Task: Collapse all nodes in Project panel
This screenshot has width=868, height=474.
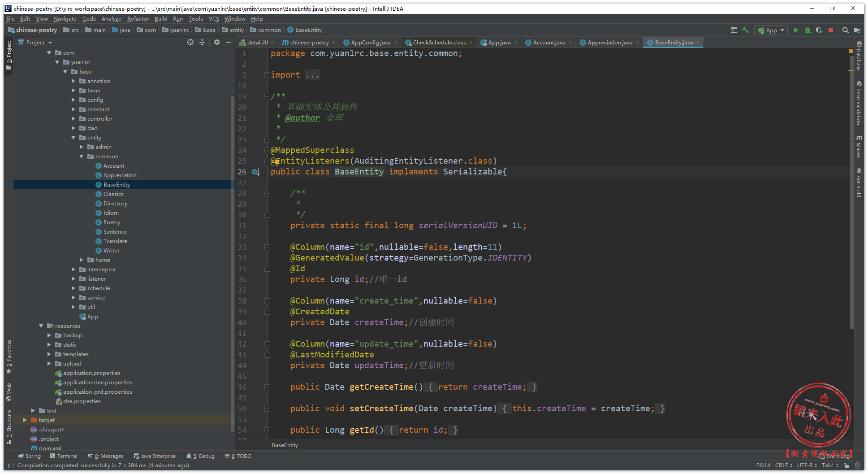Action: [x=202, y=42]
